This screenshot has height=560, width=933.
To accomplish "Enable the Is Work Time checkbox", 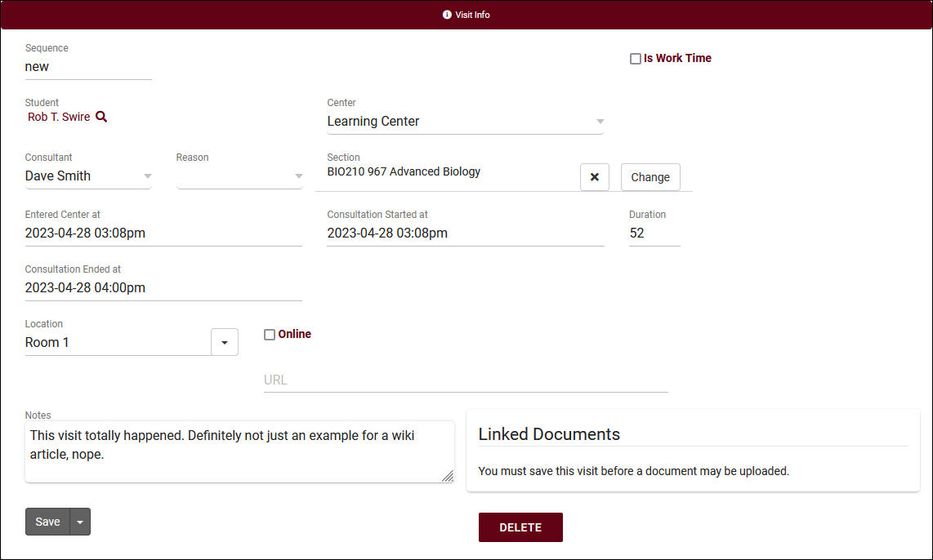I will click(635, 59).
